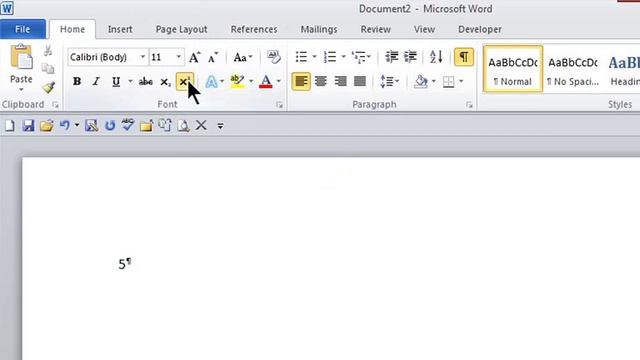Open the File tab
640x360 pixels.
click(22, 29)
